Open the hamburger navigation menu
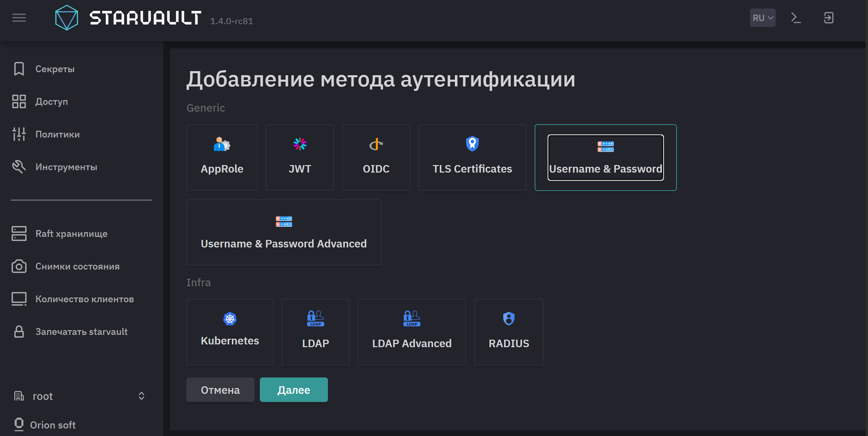868x436 pixels. 19,18
